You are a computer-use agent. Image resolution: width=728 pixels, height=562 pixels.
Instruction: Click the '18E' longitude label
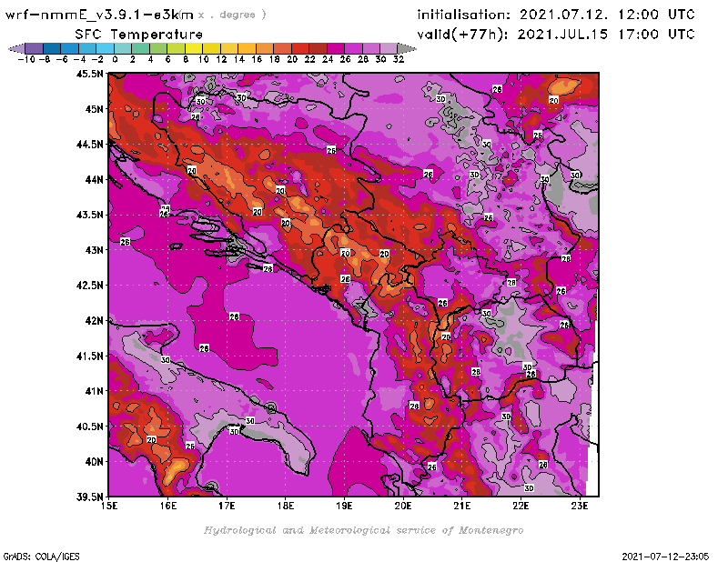point(286,506)
